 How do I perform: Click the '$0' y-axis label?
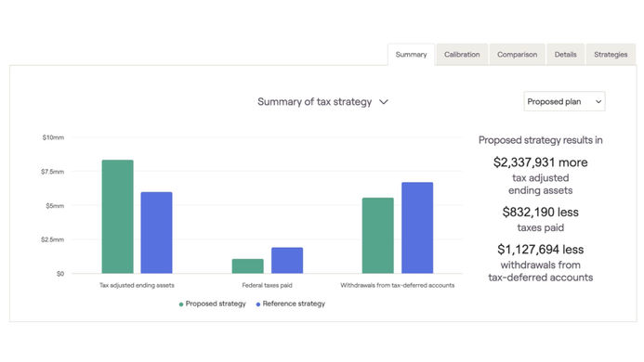60,273
